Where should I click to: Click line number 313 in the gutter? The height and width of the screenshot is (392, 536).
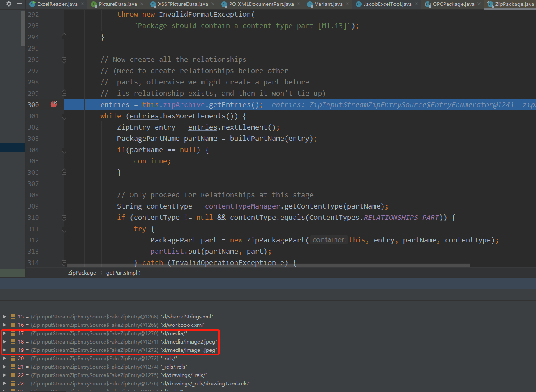click(33, 251)
